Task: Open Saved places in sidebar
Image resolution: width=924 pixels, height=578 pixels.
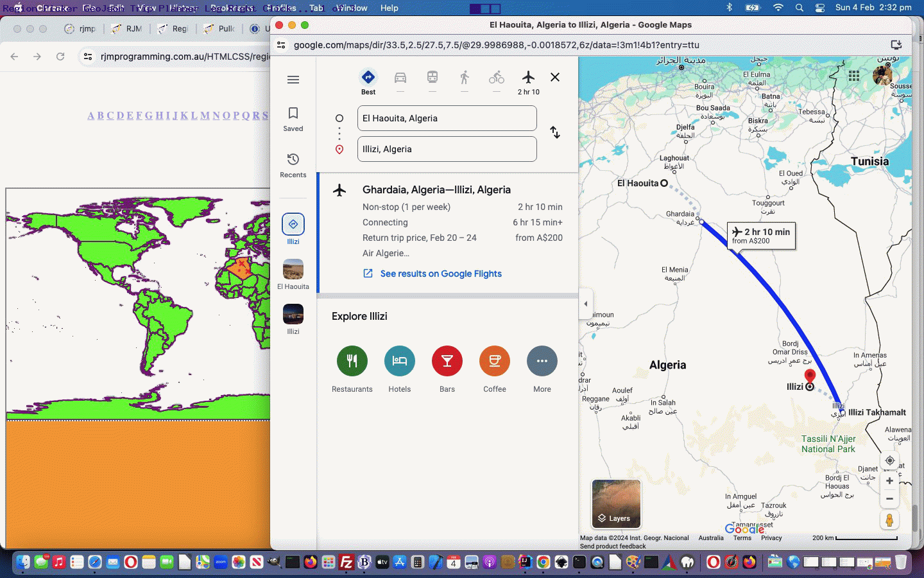Action: click(x=293, y=119)
